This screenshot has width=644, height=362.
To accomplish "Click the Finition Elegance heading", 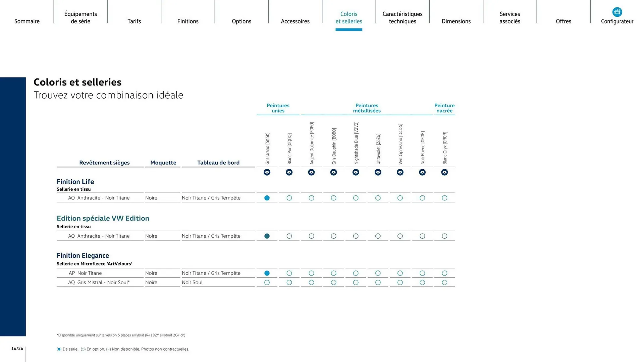I will point(83,255).
